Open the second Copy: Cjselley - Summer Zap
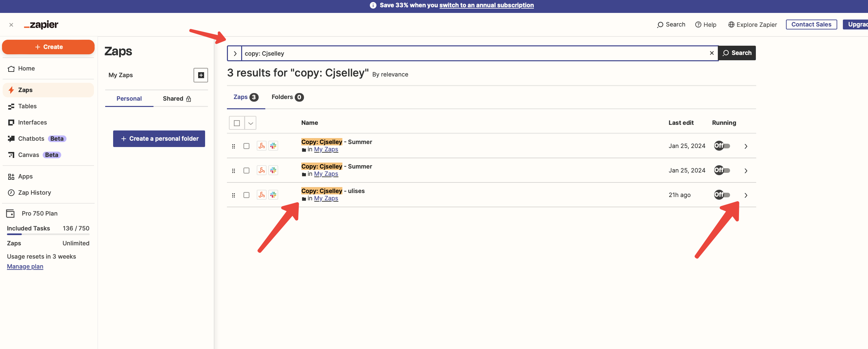The height and width of the screenshot is (349, 868). pyautogui.click(x=337, y=167)
